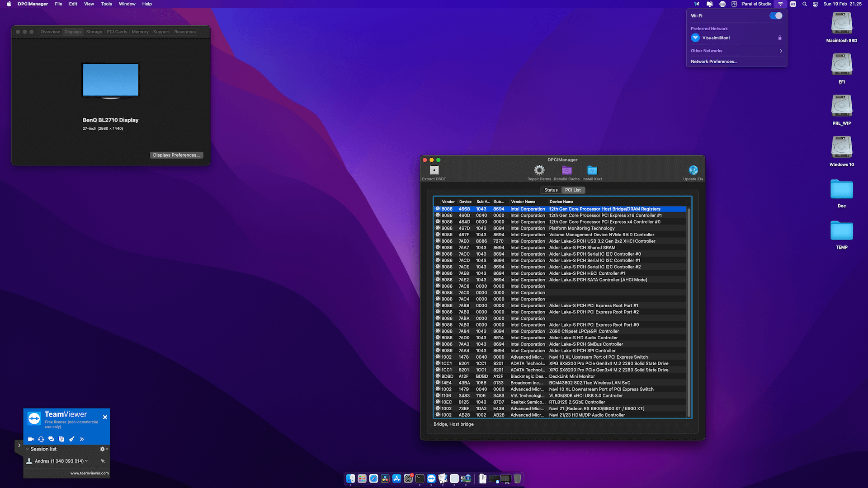The height and width of the screenshot is (488, 868).
Task: Open the Trash in the Dock
Action: tap(518, 479)
